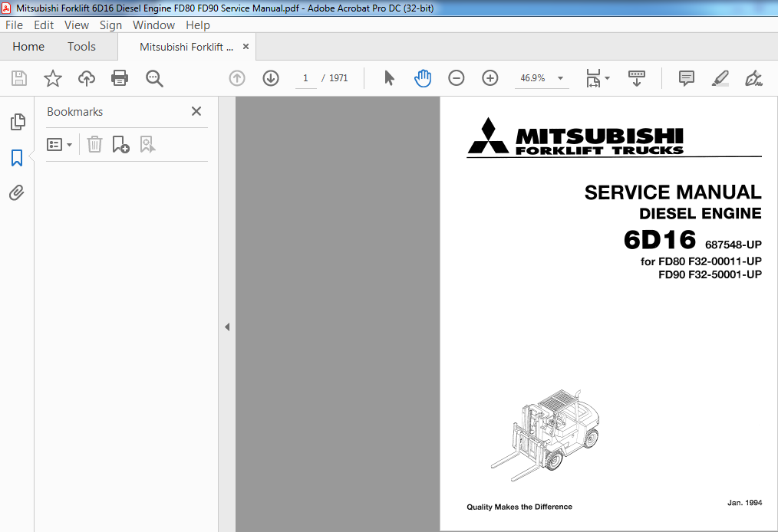The image size is (778, 532).
Task: Toggle Bookmarks panel sidebar icon
Action: [x=17, y=158]
